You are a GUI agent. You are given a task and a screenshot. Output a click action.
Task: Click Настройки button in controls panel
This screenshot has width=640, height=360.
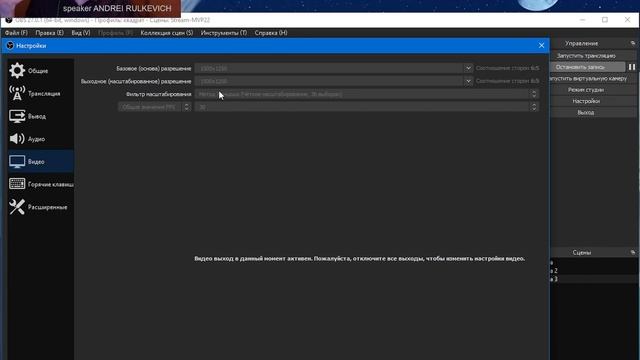tap(586, 101)
